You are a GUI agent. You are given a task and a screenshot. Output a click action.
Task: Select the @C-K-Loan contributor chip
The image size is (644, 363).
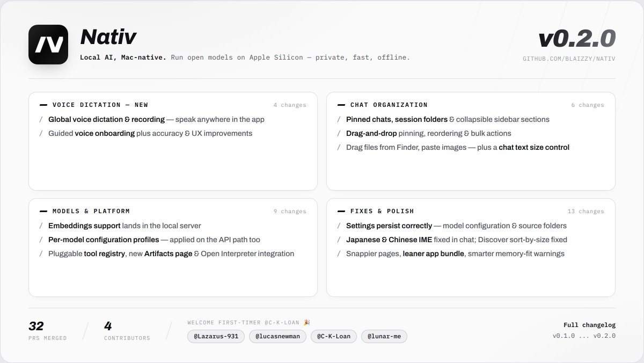334,336
